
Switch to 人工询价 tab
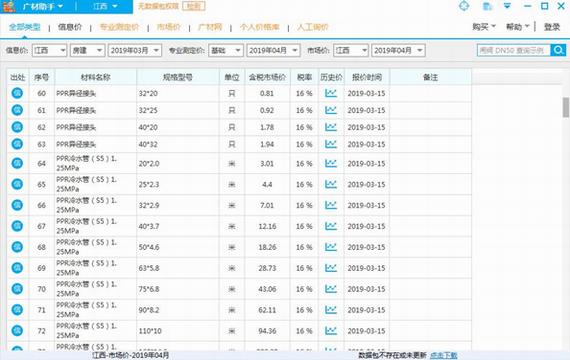tap(313, 27)
